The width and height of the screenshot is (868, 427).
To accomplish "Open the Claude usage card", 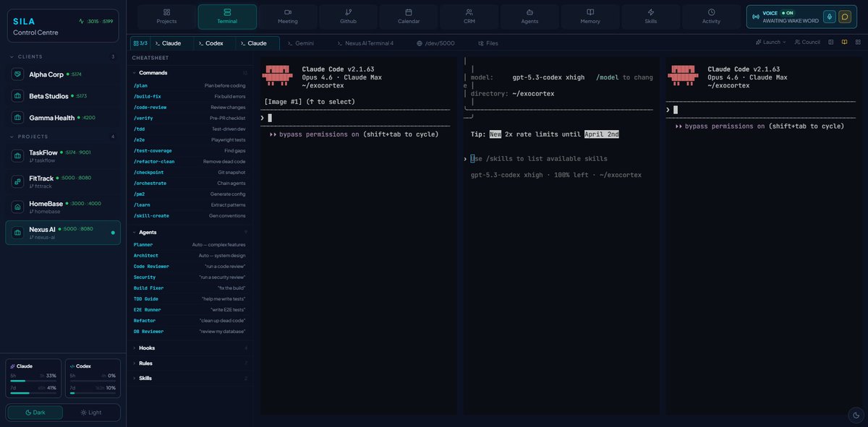I will coord(33,379).
